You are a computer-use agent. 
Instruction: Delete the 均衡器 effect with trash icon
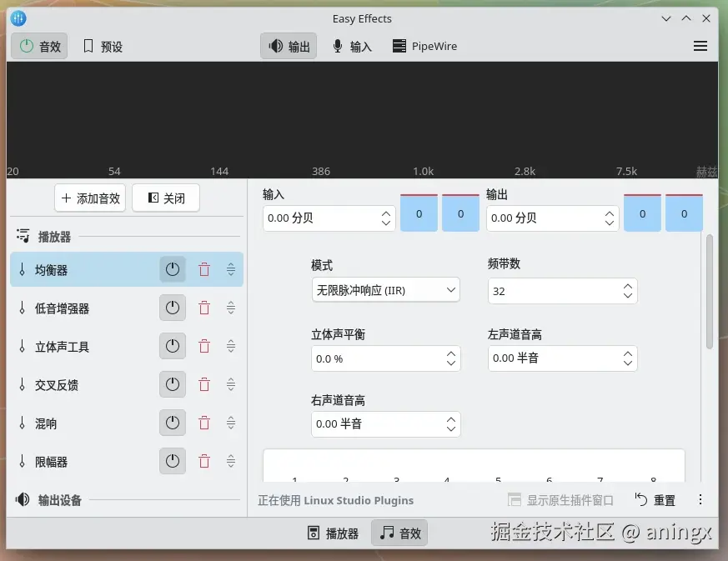(x=204, y=269)
